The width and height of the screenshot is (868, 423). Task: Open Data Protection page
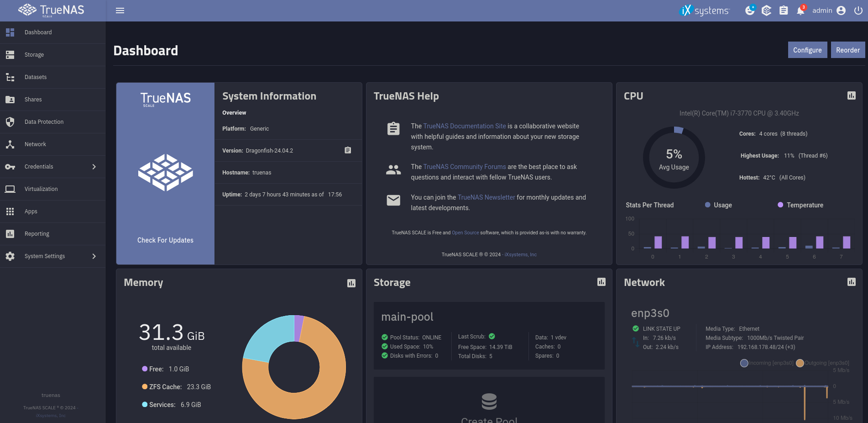[x=53, y=122]
